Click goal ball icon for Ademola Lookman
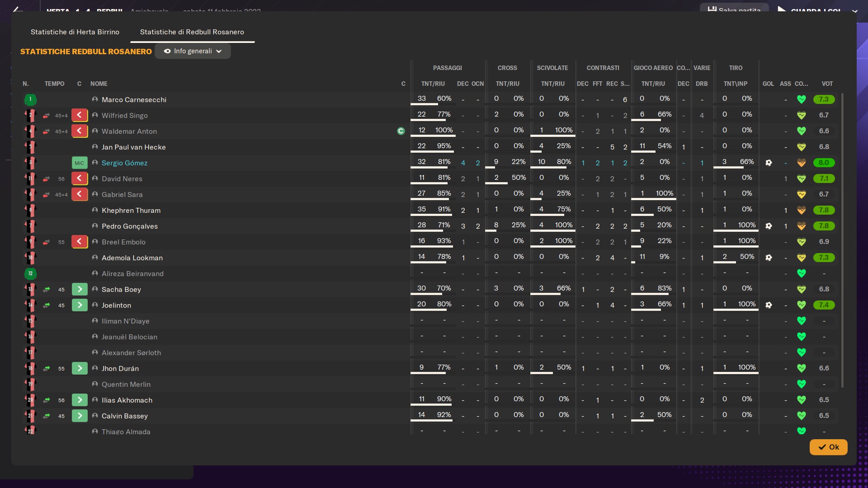Screen dimensions: 868x488 tap(769, 258)
